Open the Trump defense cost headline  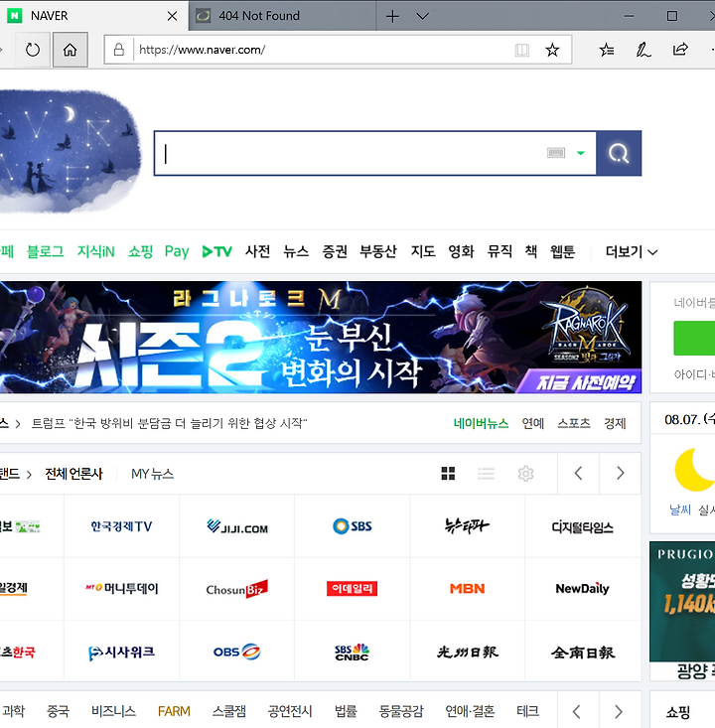tap(169, 423)
